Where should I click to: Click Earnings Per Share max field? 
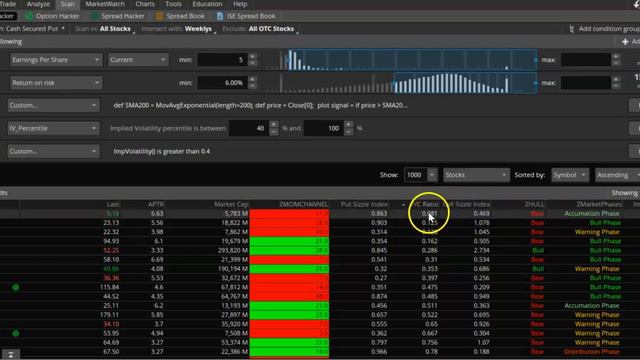pos(585,60)
